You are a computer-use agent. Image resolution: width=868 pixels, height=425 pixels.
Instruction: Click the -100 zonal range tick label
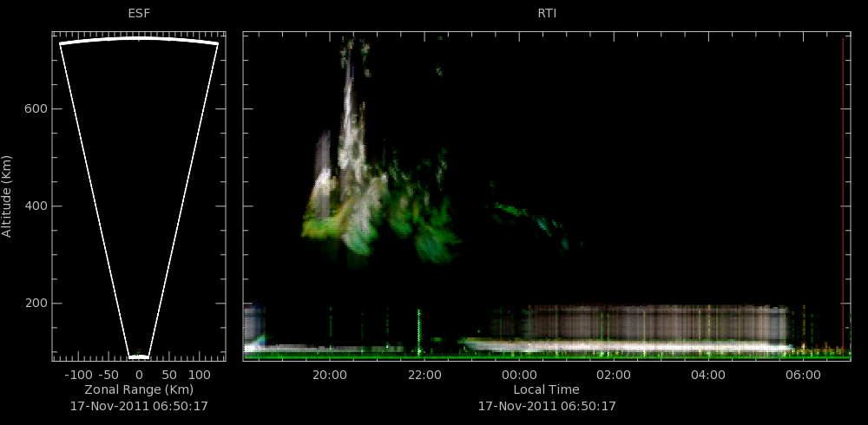coord(78,375)
